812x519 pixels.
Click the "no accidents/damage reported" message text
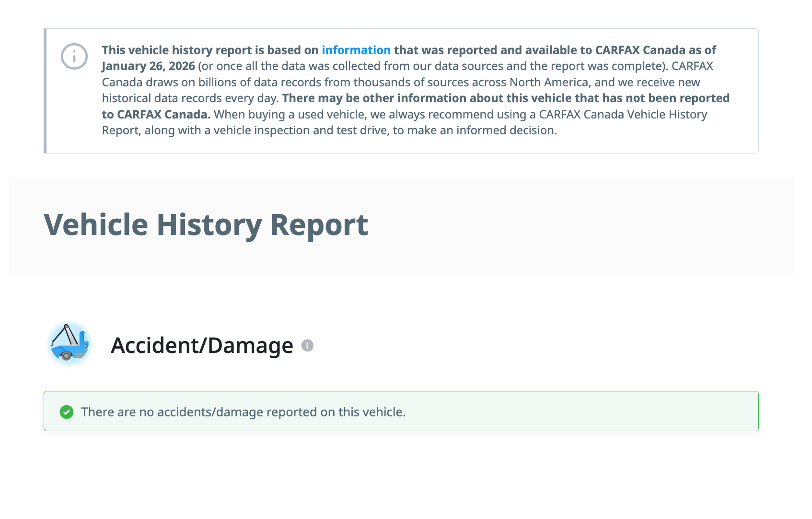(243, 412)
